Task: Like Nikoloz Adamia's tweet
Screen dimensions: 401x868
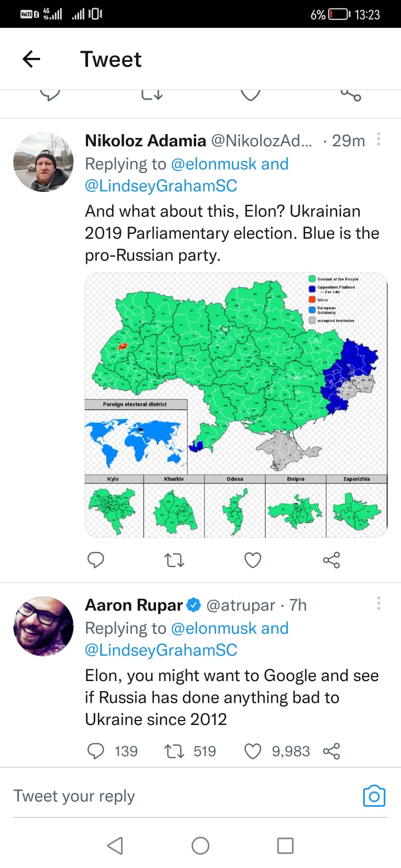Action: point(253,560)
